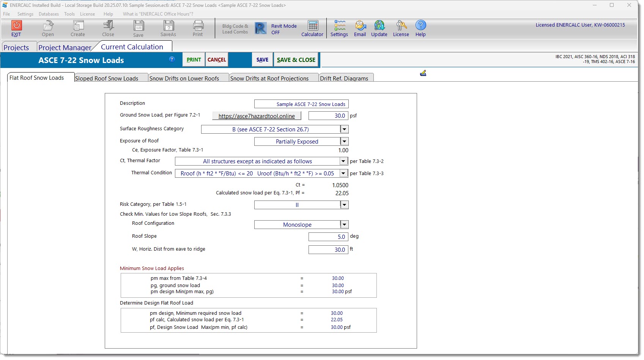Click the green PRINT button
This screenshot has height=360, width=644.
pos(194,60)
